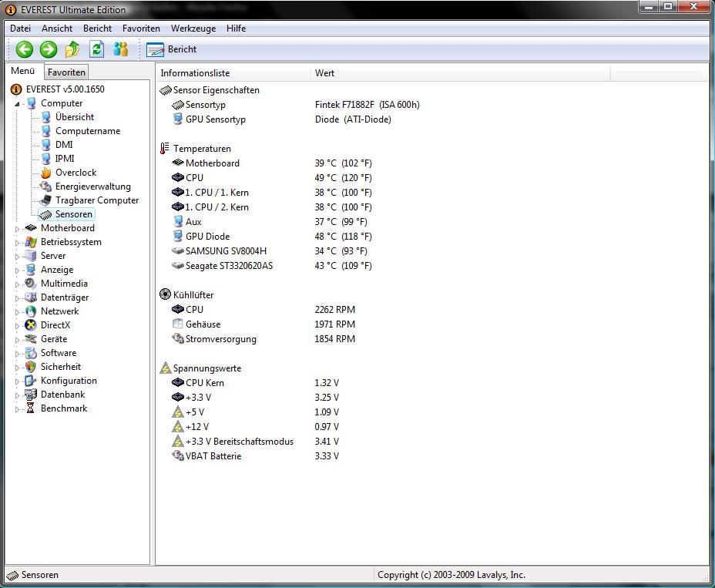Collapse the Computer tree node

17,103
